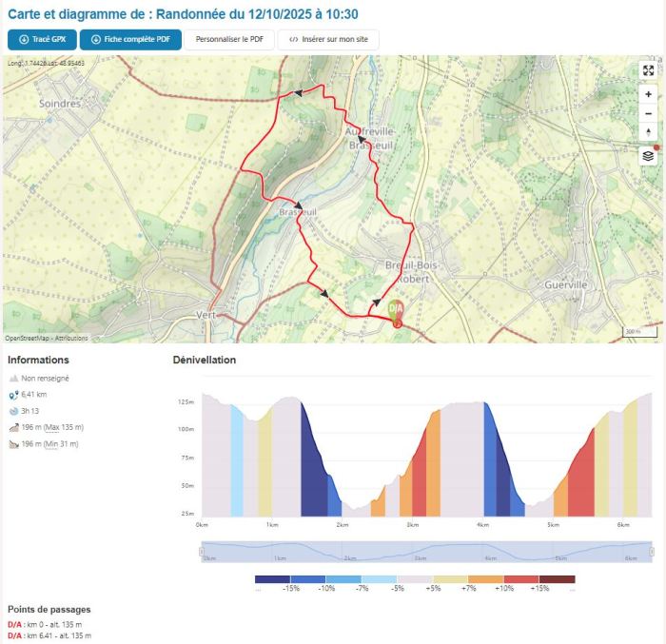Viewport: 666px width, 644px height.
Task: Click the right handle of elevation range slider
Action: point(653,552)
